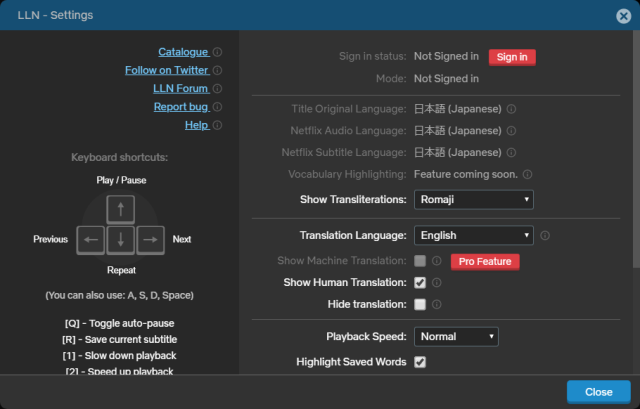The image size is (640, 409).
Task: Click the right arrow Next key icon
Action: point(150,239)
